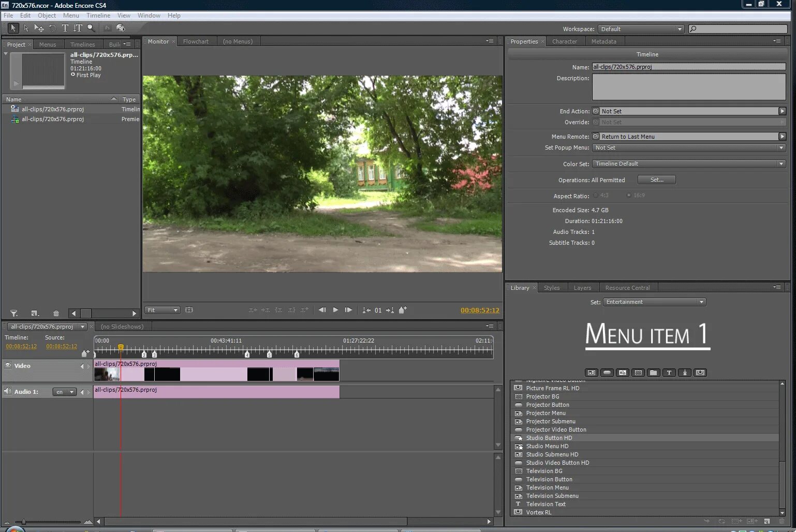Click the Name field in Properties
This screenshot has width=796, height=532.
pyautogui.click(x=689, y=67)
